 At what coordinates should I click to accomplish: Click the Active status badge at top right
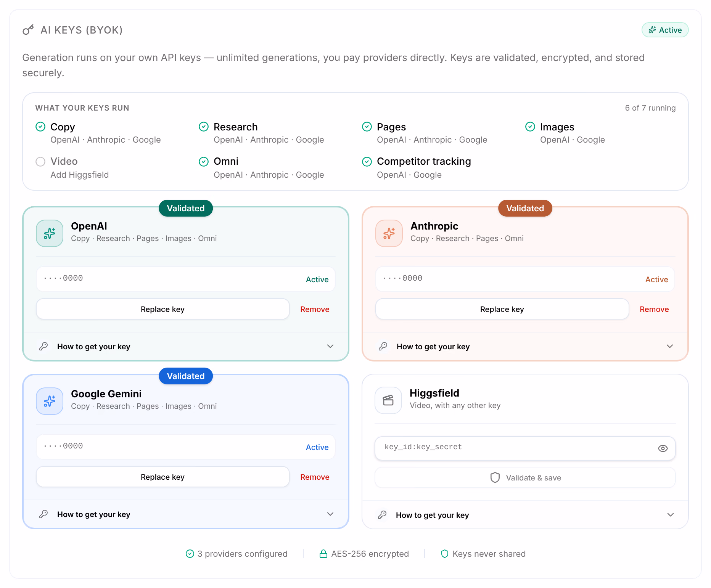click(x=665, y=30)
